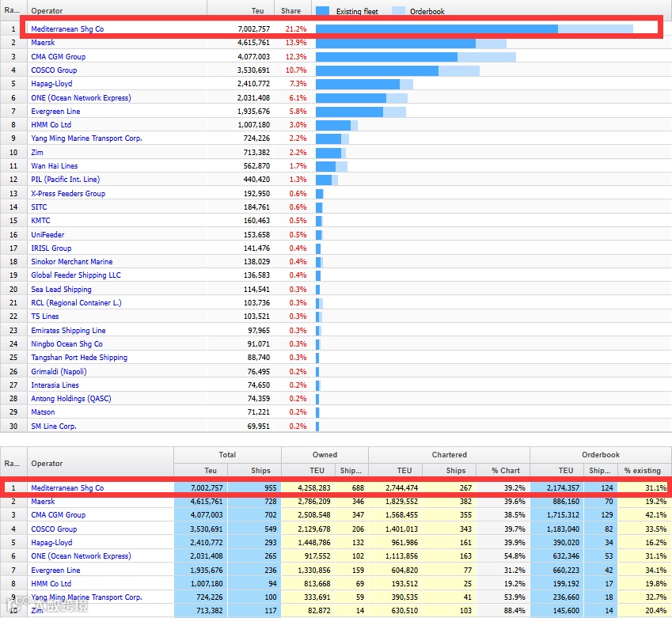This screenshot has height=618, width=672.
Task: Open the Global Feeder Shipping LLC link
Action: click(x=76, y=275)
